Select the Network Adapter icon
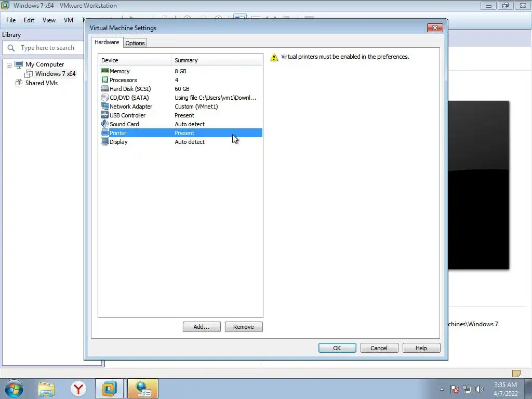This screenshot has width=532, height=399. click(x=105, y=106)
